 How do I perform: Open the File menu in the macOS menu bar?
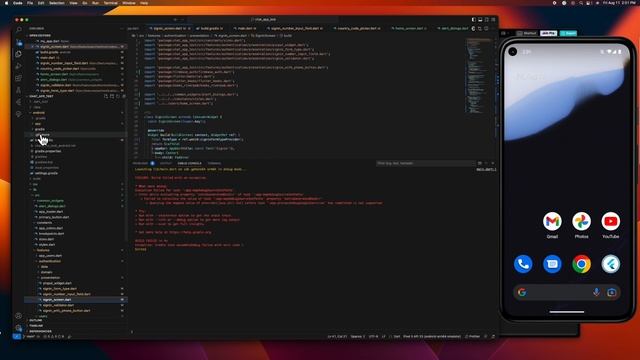click(x=30, y=3)
